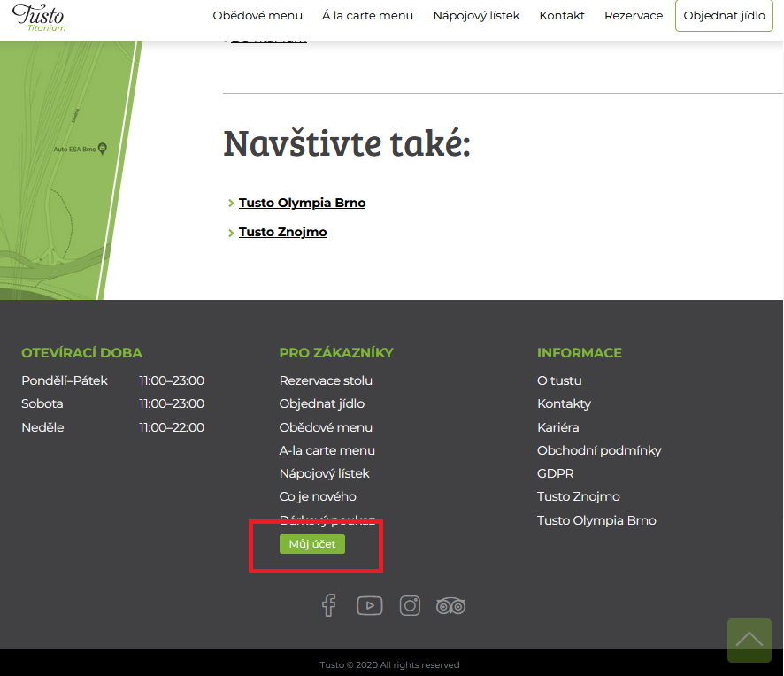Open the Instagram social icon

(x=410, y=606)
